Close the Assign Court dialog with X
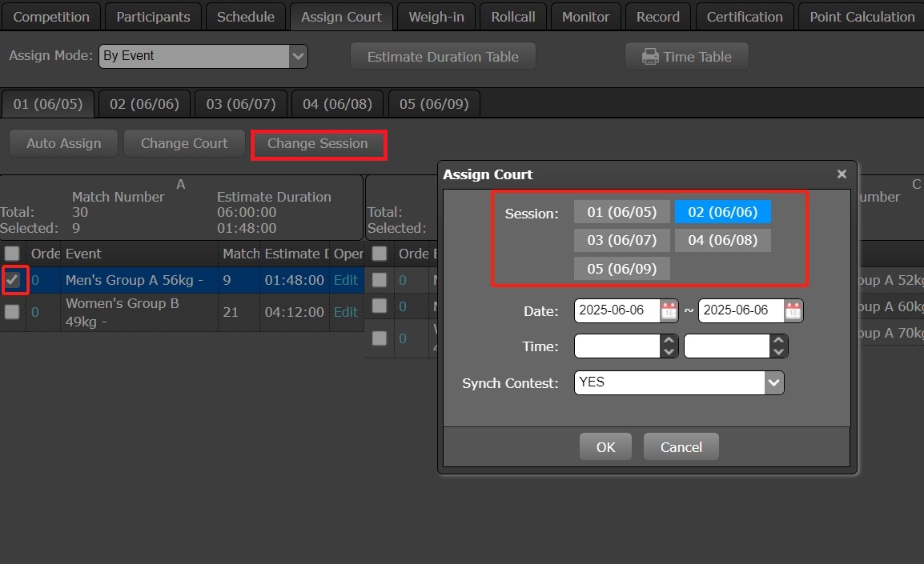 click(x=842, y=174)
